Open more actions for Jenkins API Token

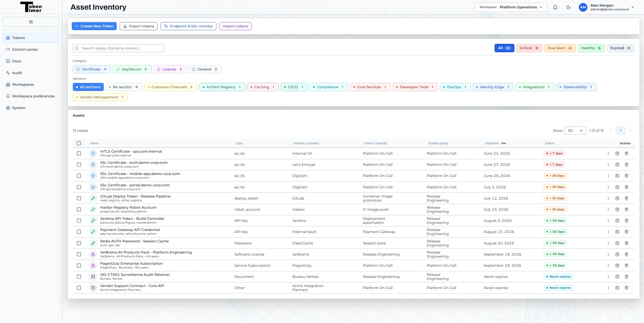tap(608, 221)
